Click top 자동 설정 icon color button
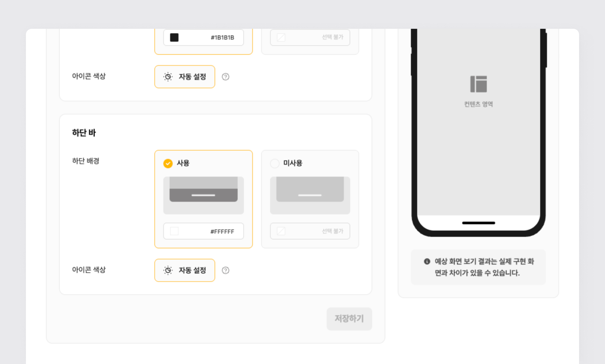 tap(185, 77)
